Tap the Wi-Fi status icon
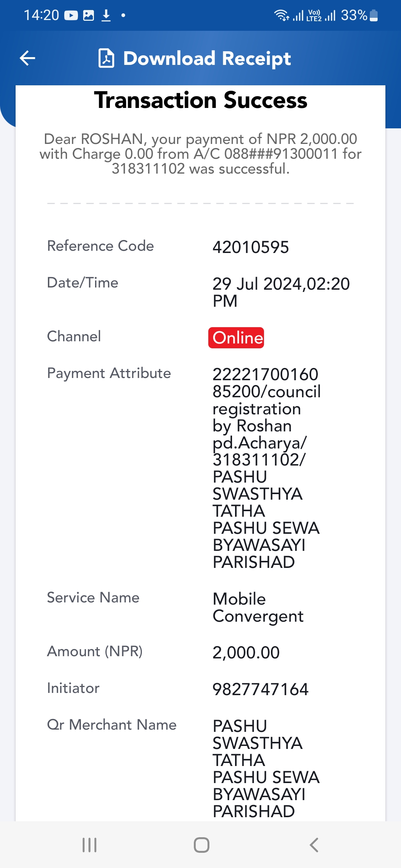Screen dimensions: 401x868 pyautogui.click(x=281, y=16)
